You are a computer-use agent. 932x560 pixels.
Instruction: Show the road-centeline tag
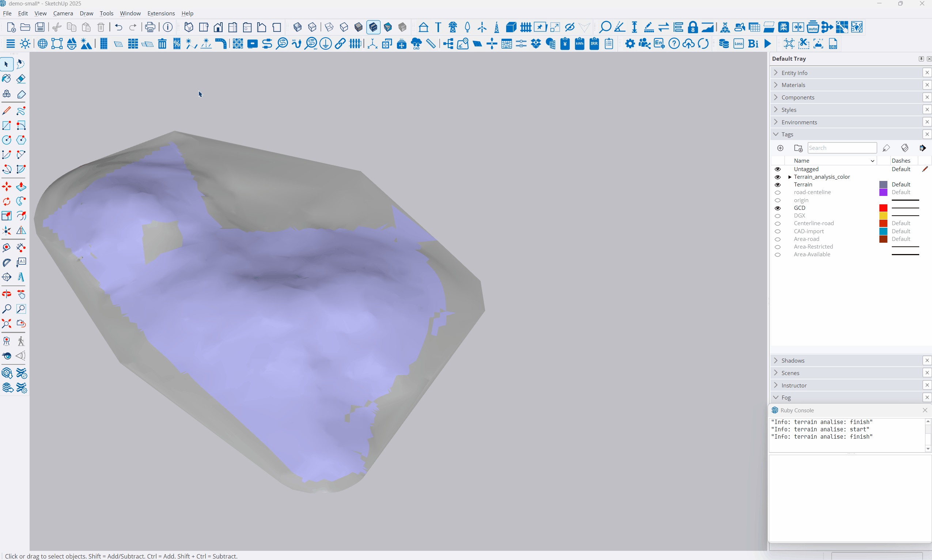tap(778, 192)
